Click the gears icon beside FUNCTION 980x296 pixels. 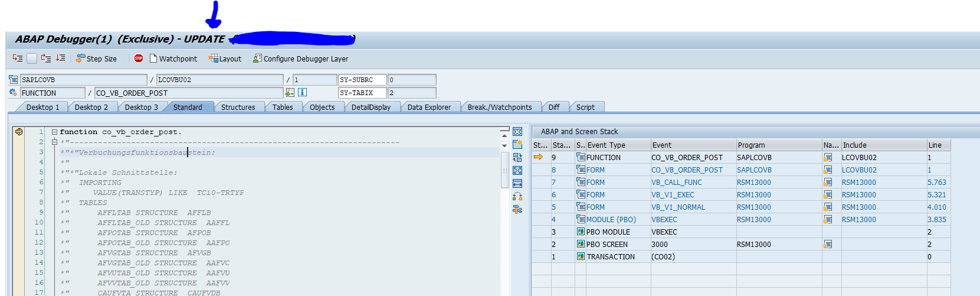click(14, 93)
